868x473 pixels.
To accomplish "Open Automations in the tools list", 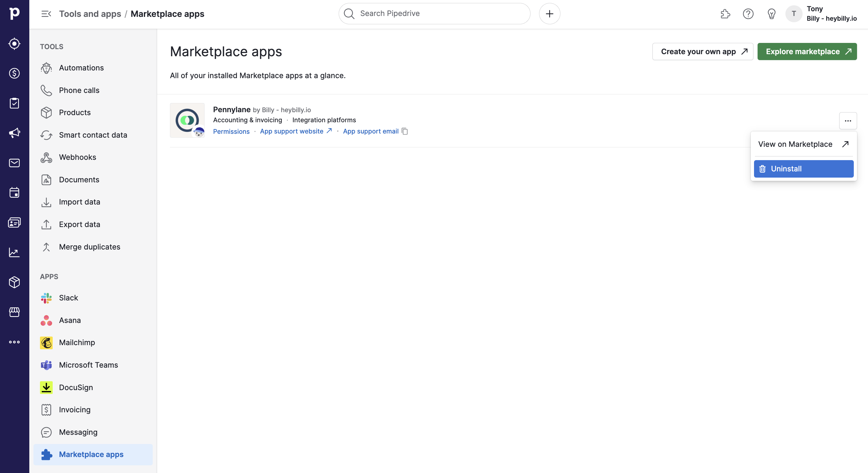I will [x=93, y=68].
